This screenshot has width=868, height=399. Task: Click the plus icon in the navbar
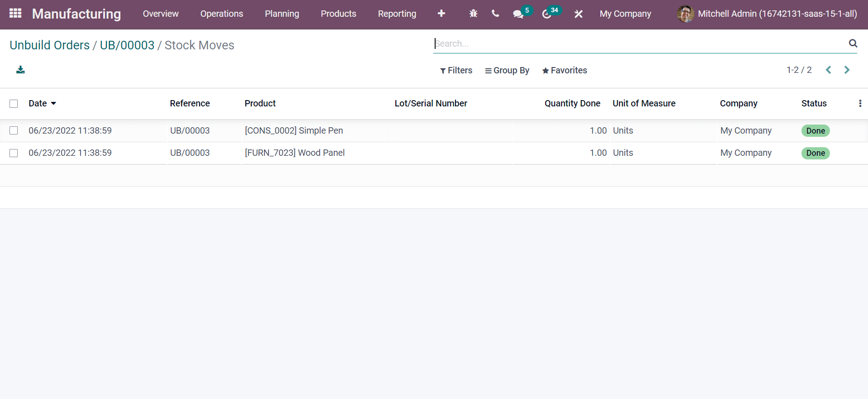tap(441, 14)
